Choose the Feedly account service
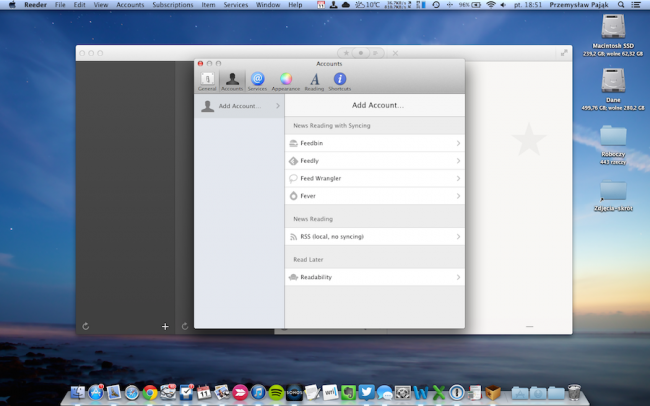 point(375,161)
